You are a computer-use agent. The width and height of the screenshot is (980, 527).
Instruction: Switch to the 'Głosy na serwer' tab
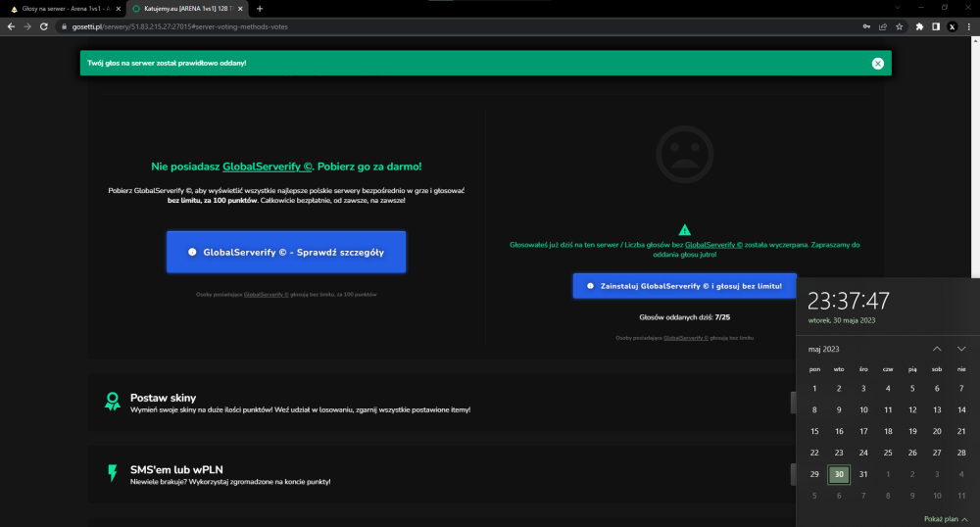pyautogui.click(x=65, y=9)
